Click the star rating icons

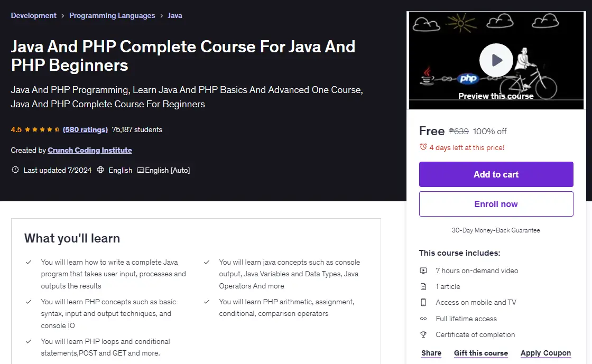42,129
